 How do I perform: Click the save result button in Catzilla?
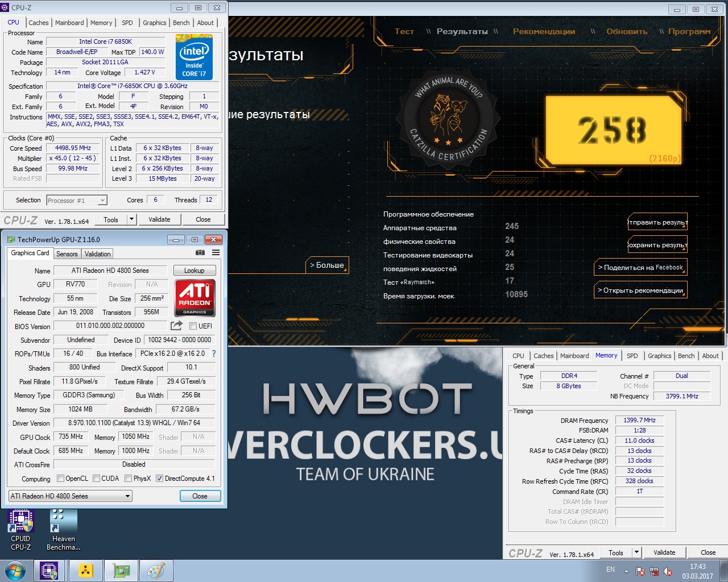657,244
